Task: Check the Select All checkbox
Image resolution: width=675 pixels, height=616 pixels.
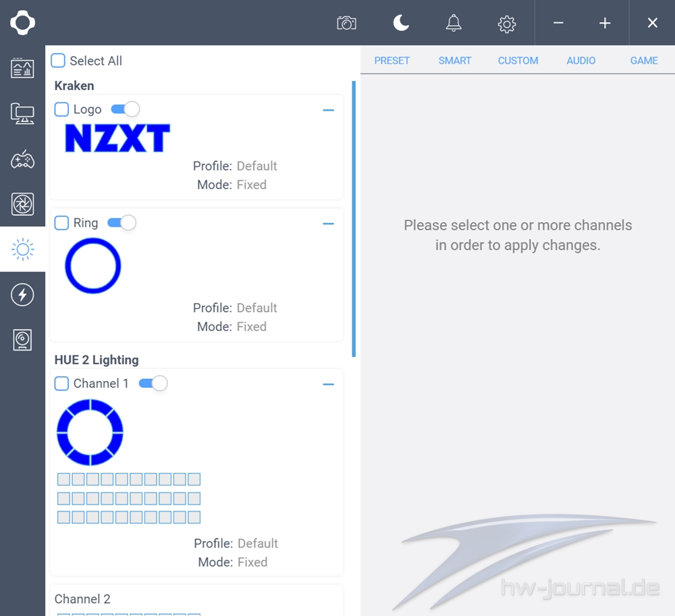Action: [x=58, y=60]
